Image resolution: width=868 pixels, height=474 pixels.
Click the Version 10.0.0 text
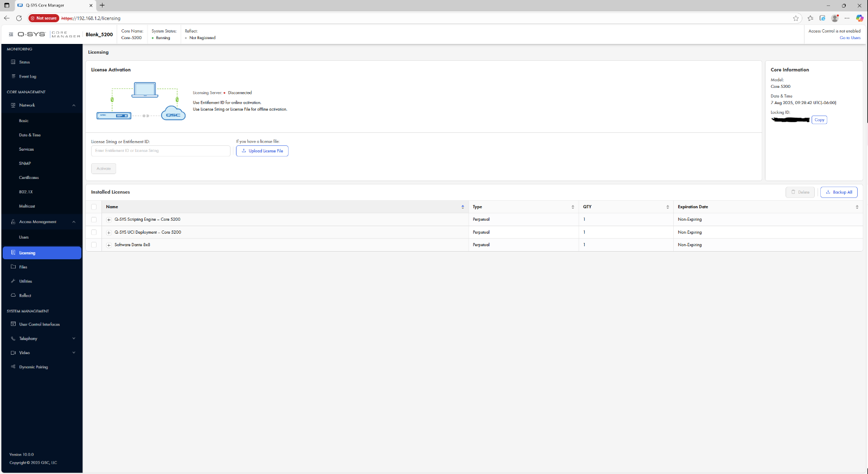point(22,454)
